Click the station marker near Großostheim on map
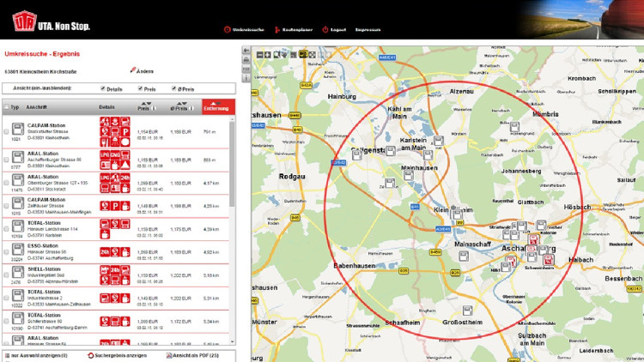Image resolution: width=644 pixels, height=362 pixels. (x=467, y=311)
